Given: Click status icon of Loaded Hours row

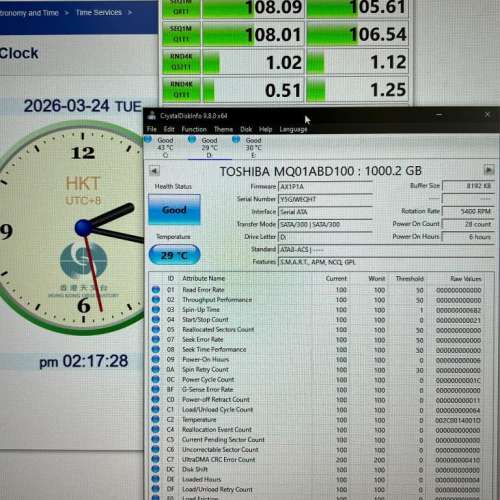Looking at the screenshot, I should (156, 479).
